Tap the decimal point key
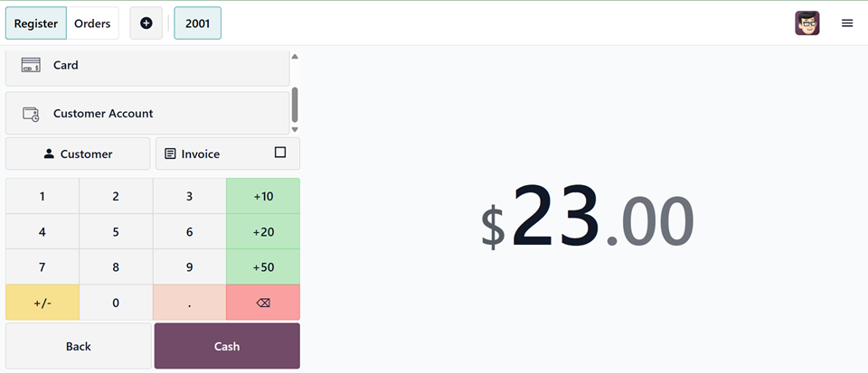The image size is (868, 373). pos(189,303)
